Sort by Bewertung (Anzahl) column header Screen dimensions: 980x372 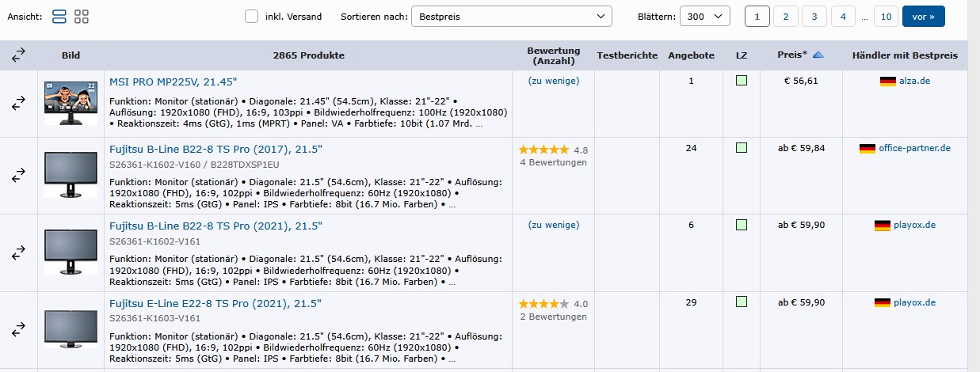(554, 55)
